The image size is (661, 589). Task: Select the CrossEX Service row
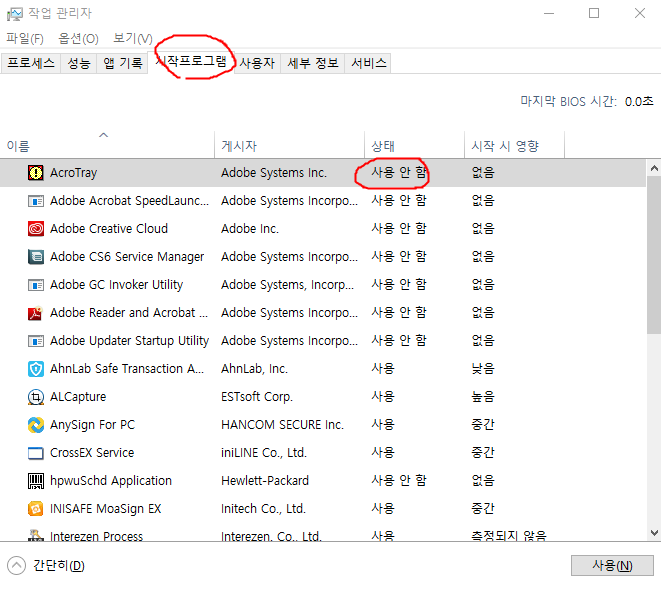click(322, 453)
